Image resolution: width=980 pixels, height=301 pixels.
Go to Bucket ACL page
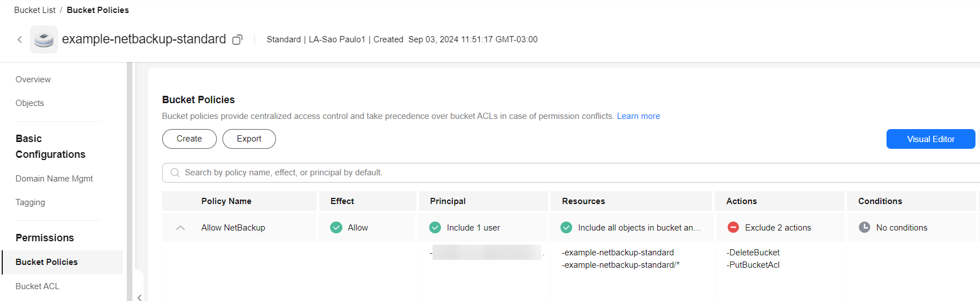[38, 286]
